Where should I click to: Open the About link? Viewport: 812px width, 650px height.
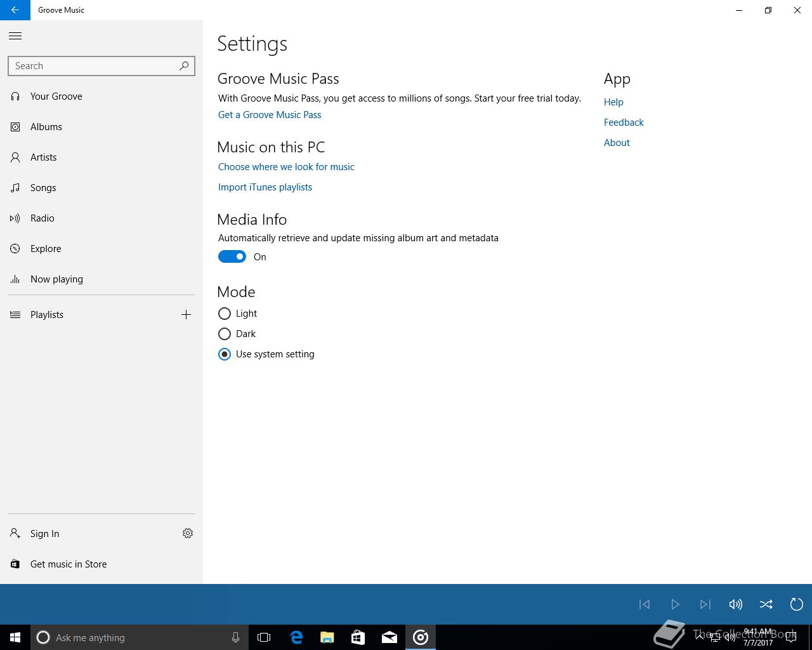pos(617,143)
